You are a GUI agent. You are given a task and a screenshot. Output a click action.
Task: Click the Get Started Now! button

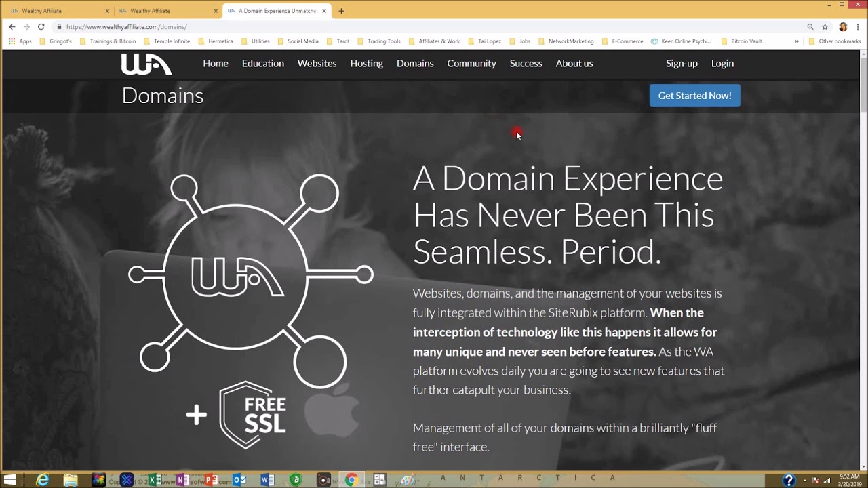(x=694, y=96)
